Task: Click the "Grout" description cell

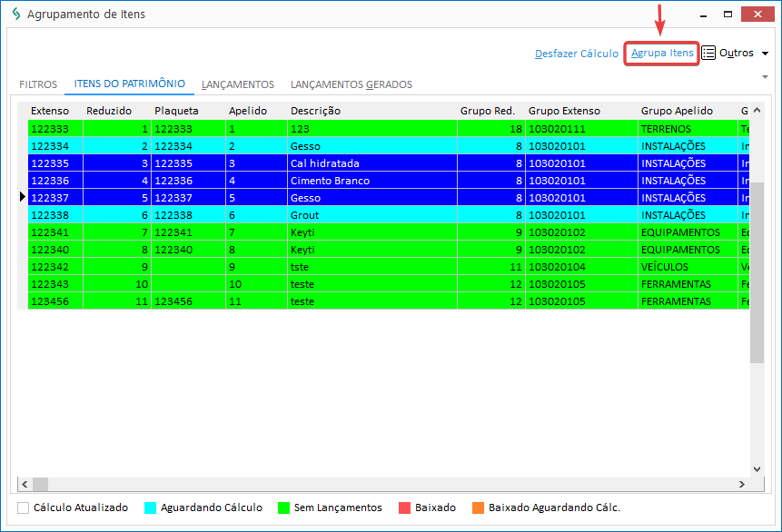Action: click(372, 215)
